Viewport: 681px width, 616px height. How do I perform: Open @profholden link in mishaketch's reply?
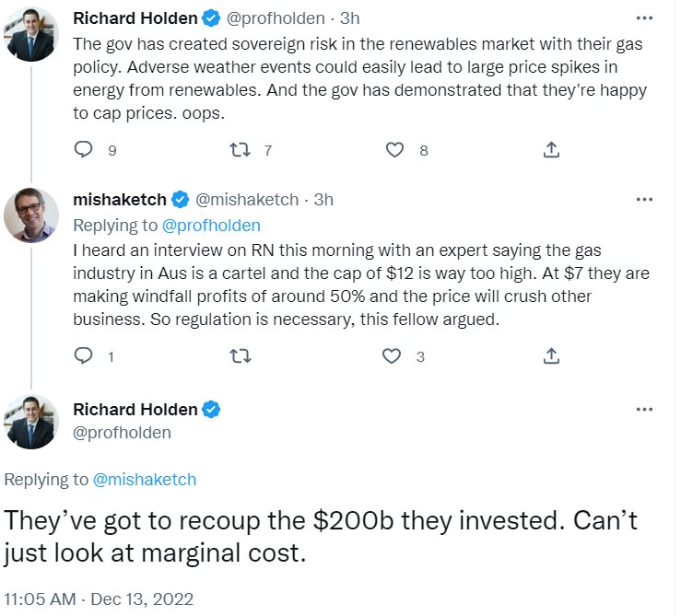[x=211, y=225]
